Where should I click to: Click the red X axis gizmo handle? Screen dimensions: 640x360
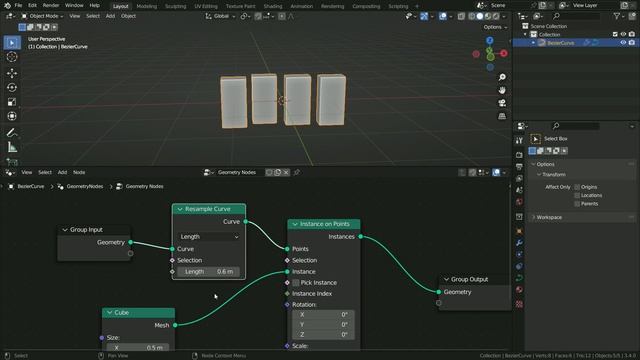tap(504, 53)
